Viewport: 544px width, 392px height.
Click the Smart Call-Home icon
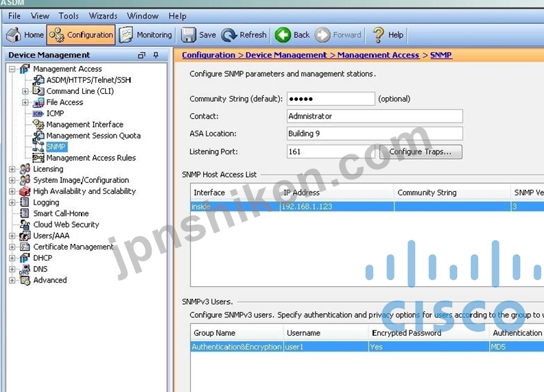(x=25, y=213)
